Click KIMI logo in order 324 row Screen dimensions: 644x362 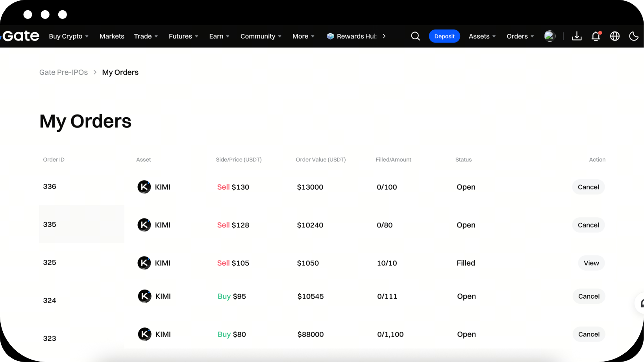[x=144, y=296]
